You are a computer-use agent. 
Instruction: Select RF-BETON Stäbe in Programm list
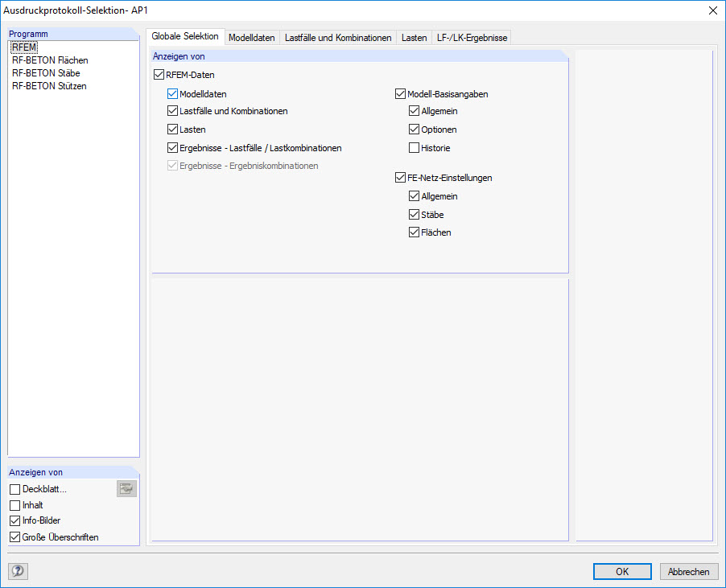[46, 73]
